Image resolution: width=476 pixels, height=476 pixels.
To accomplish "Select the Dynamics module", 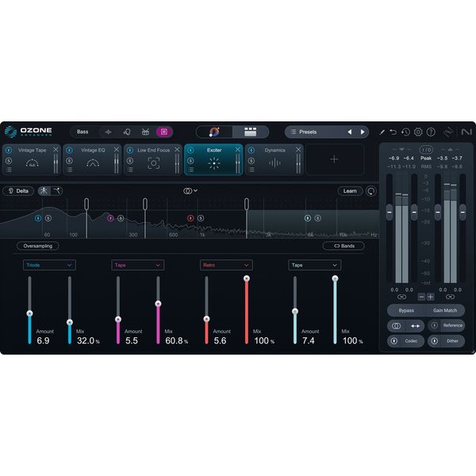I will tap(274, 159).
